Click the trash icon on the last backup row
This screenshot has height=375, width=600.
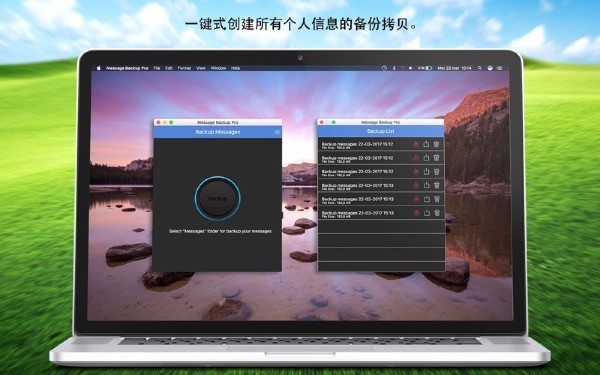click(x=437, y=213)
